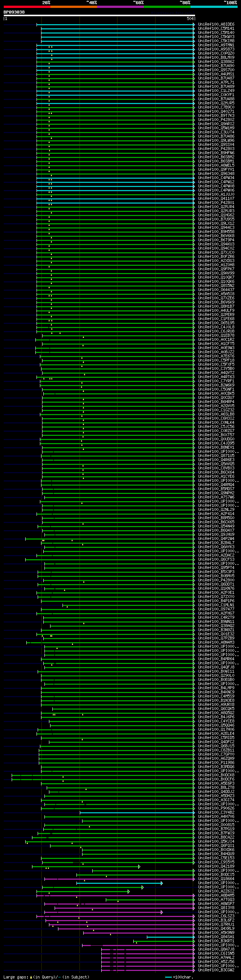Select hit UniRef100_C5M141
Screen dimensions: 241x980
[x=216, y=29]
